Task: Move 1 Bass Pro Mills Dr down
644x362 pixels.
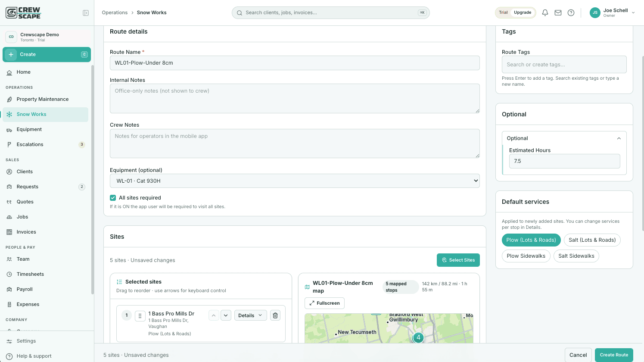Action: (226, 315)
